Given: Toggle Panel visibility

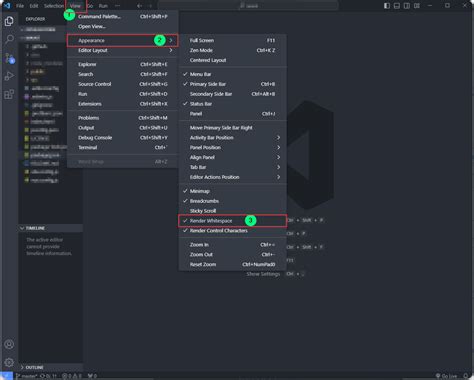Looking at the screenshot, I should click(x=232, y=114).
